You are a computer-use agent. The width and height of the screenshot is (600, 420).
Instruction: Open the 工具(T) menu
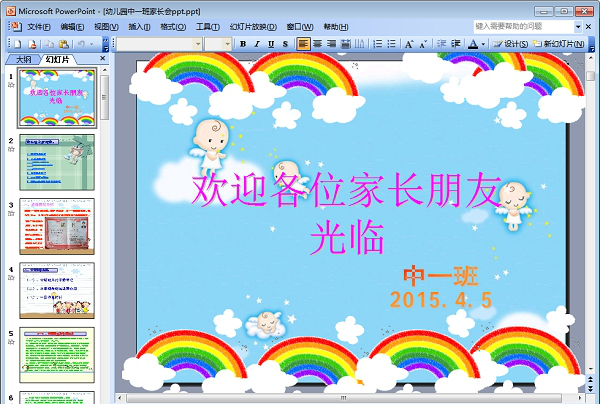click(208, 27)
